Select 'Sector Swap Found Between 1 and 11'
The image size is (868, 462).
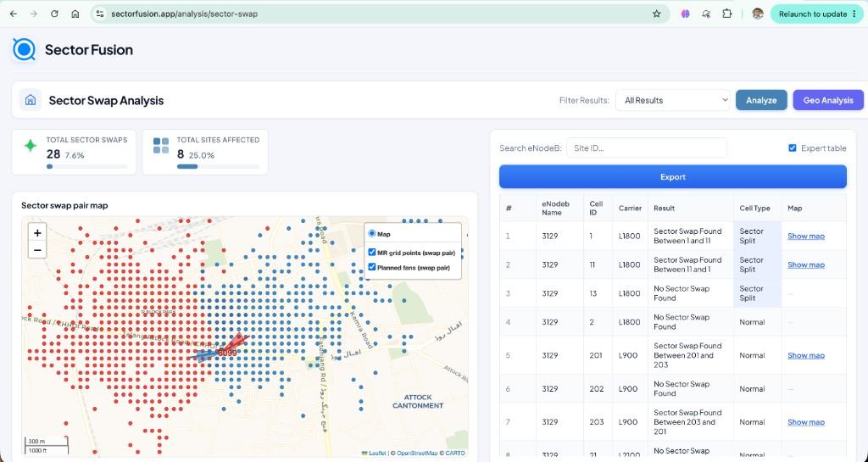pos(687,237)
